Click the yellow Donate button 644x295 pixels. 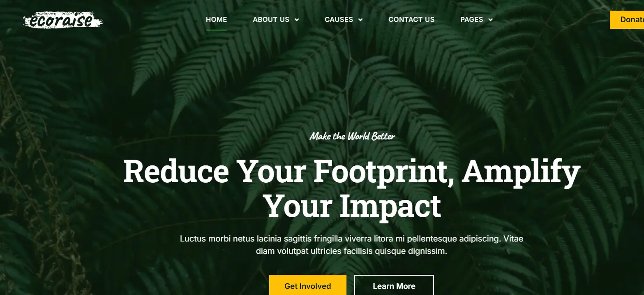coord(627,20)
